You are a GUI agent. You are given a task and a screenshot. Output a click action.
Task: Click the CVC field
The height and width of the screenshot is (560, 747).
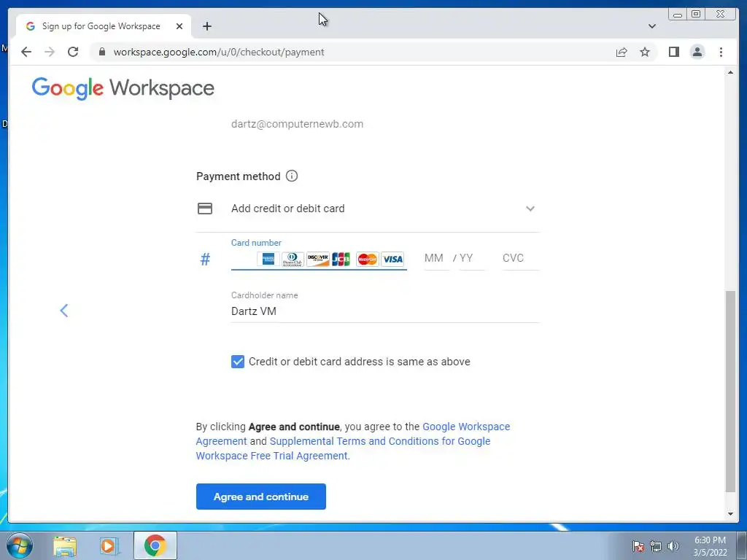click(521, 258)
